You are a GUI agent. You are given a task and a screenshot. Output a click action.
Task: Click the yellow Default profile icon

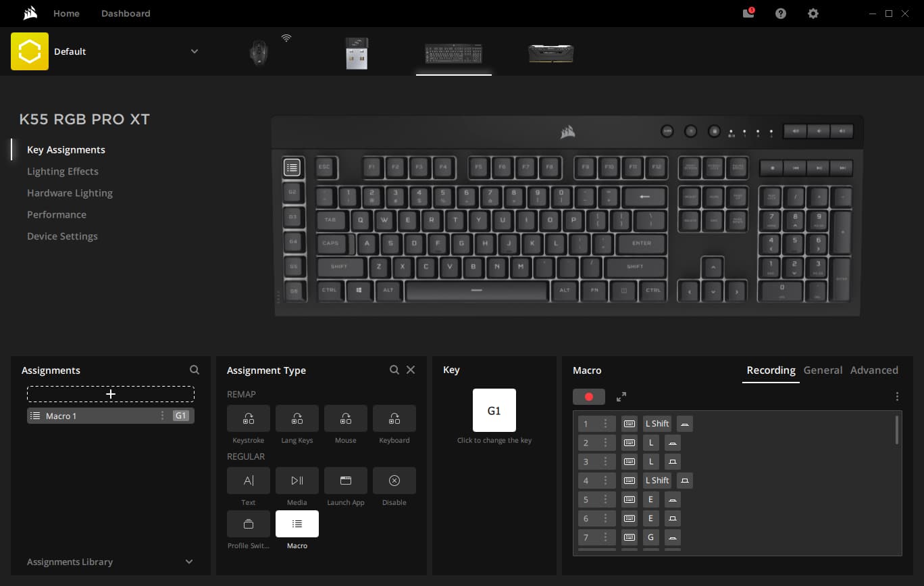(x=30, y=51)
